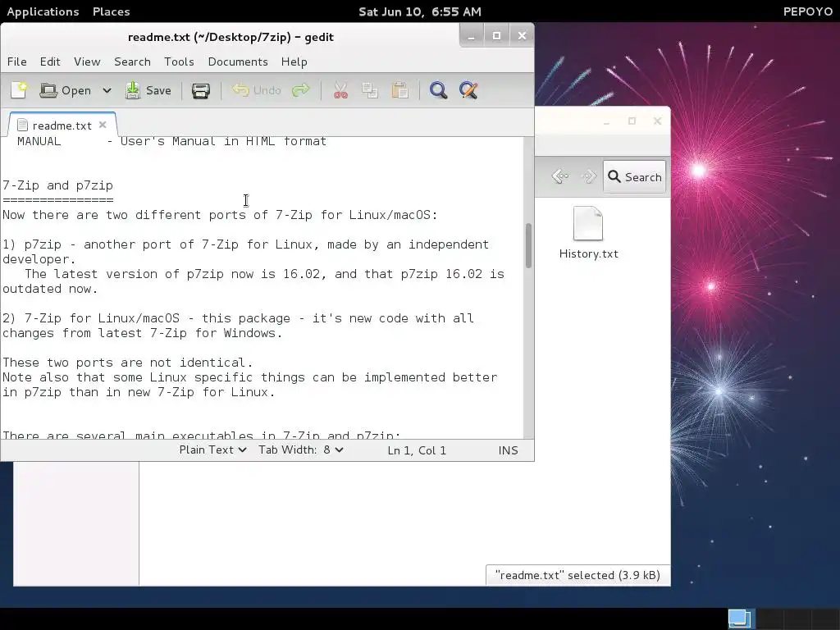840x630 pixels.
Task: Minimize the file manager window
Action: point(606,121)
